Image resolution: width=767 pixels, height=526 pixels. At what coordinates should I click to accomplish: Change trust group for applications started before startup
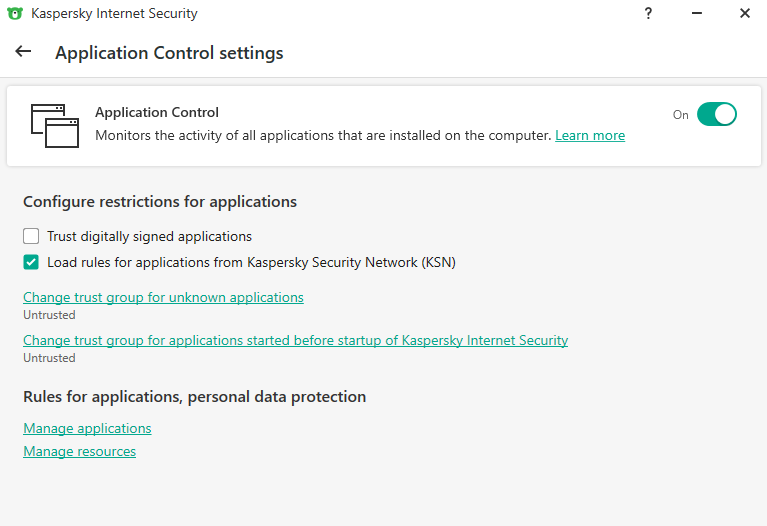[295, 340]
